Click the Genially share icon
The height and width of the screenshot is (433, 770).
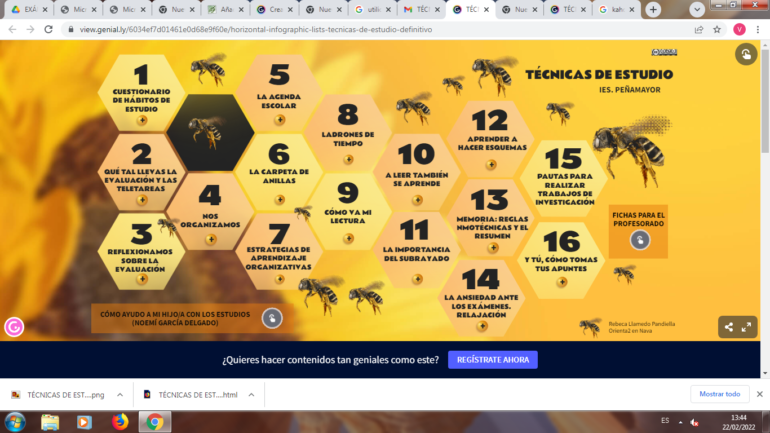729,327
